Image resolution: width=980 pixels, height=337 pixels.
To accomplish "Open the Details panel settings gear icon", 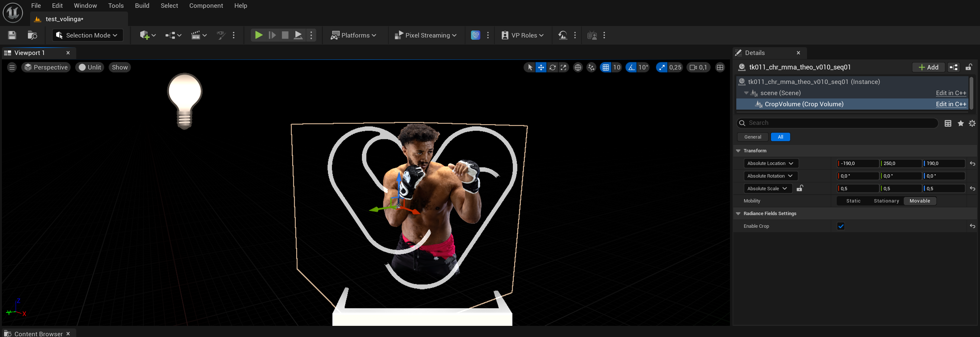I will 973,123.
